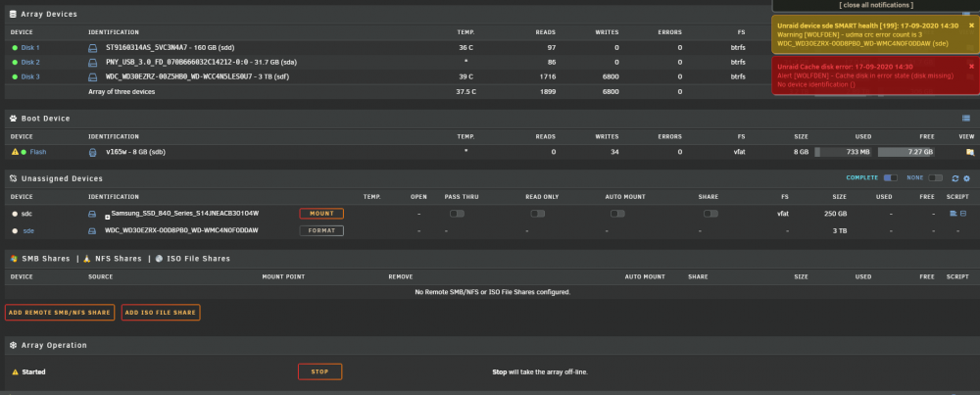Open the sde device link
The height and width of the screenshot is (395, 980).
tap(28, 230)
